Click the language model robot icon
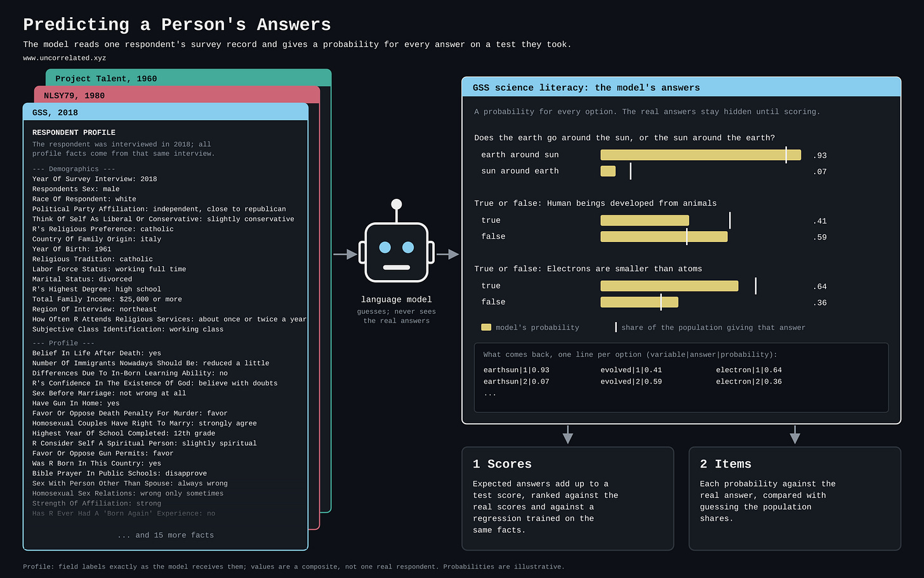Image resolution: width=924 pixels, height=578 pixels. pos(397,241)
